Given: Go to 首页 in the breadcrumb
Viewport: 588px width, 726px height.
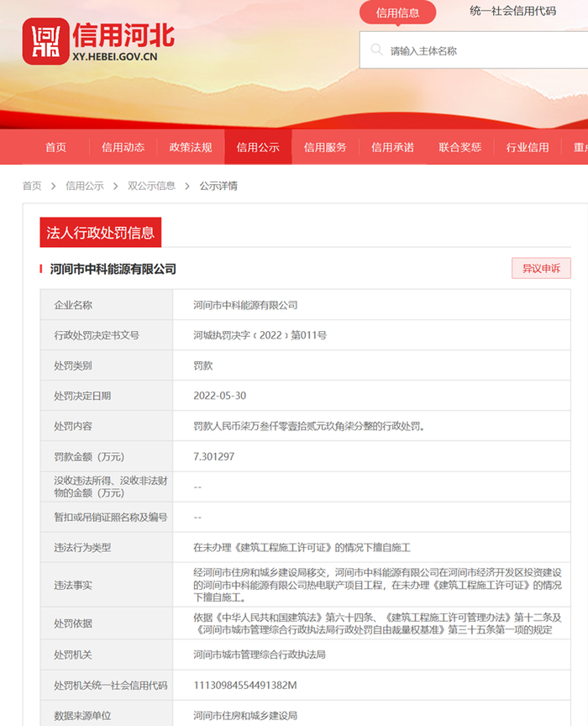Looking at the screenshot, I should coord(32,186).
